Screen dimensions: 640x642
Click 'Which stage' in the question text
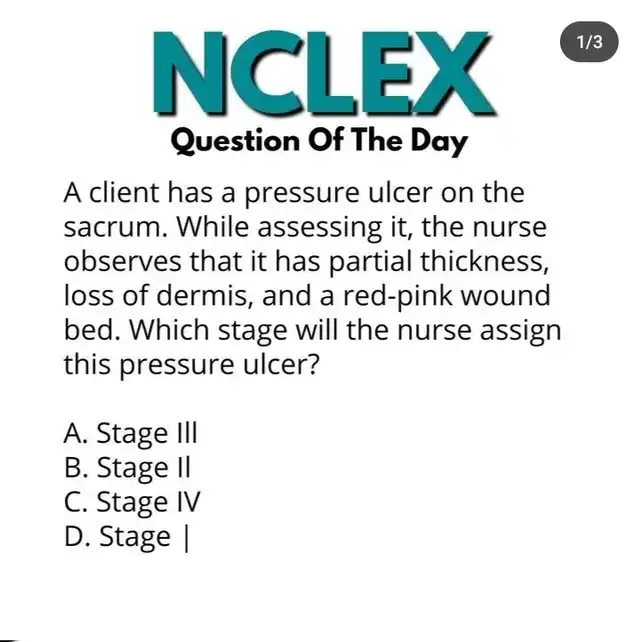pyautogui.click(x=208, y=330)
